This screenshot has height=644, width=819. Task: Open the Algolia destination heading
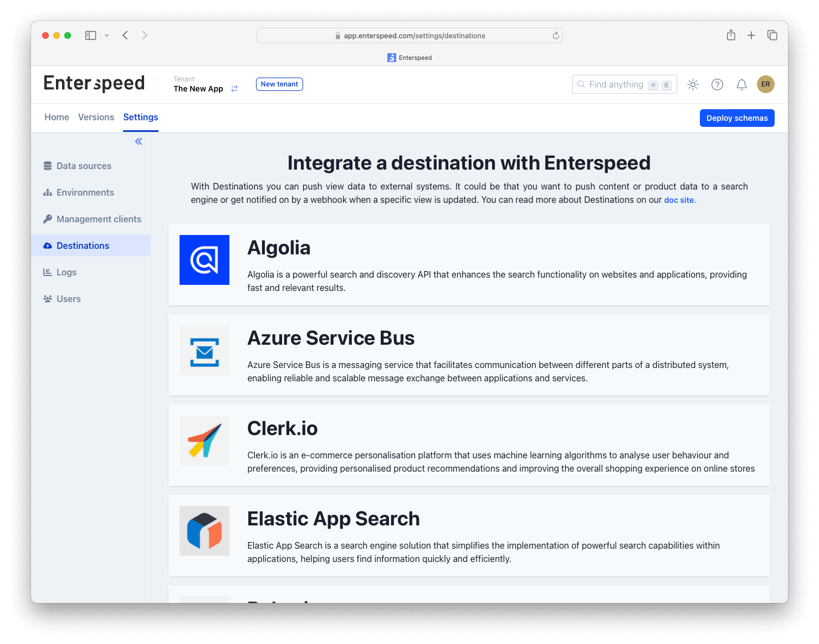[279, 248]
